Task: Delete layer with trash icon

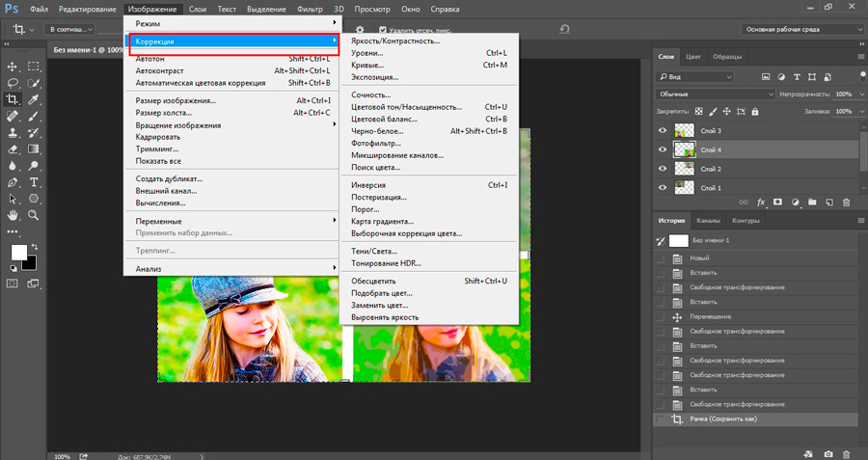Action: (x=846, y=203)
